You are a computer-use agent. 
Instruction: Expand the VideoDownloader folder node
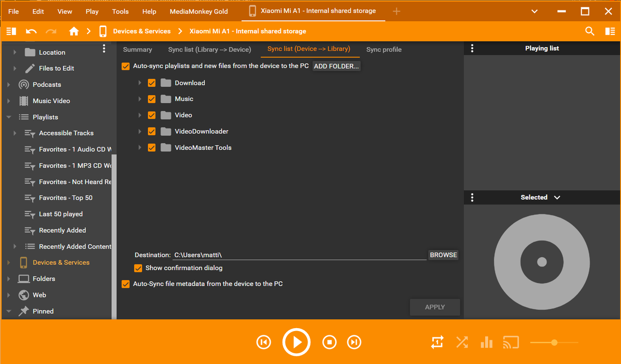point(140,131)
